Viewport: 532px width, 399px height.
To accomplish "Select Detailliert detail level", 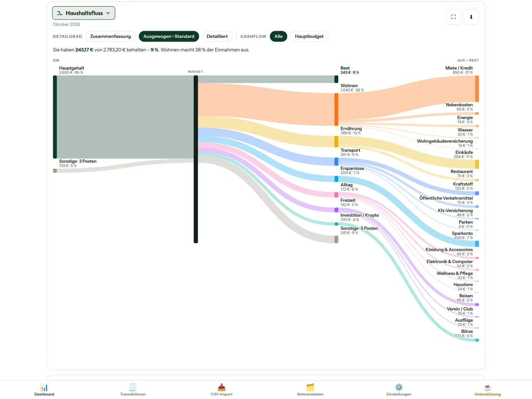I will coord(217,37).
